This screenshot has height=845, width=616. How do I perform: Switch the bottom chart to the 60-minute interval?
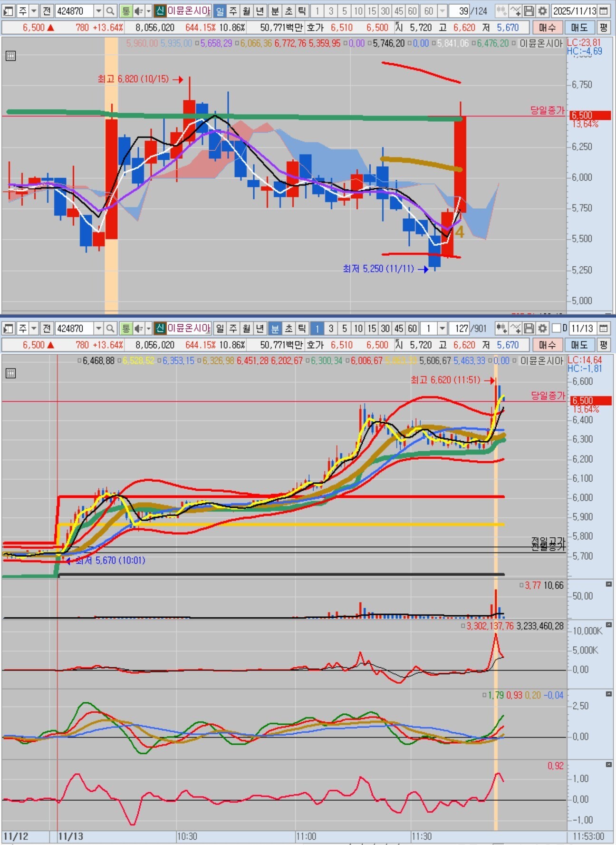412,328
